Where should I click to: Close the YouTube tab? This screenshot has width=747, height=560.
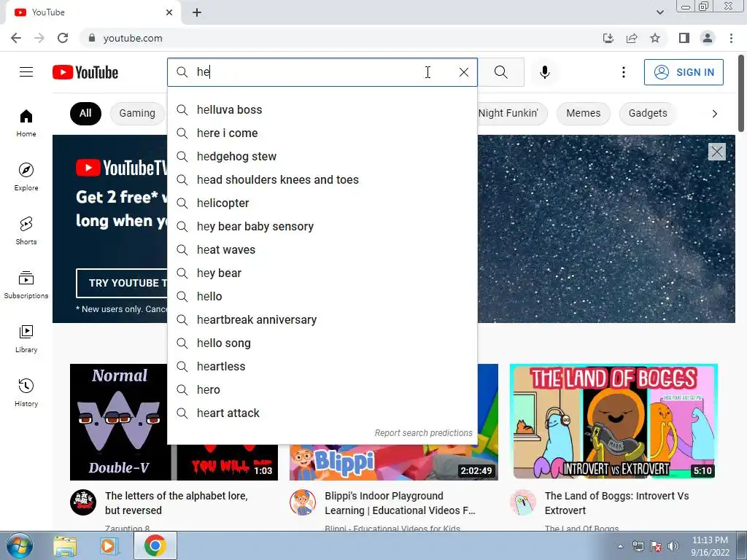(x=169, y=12)
